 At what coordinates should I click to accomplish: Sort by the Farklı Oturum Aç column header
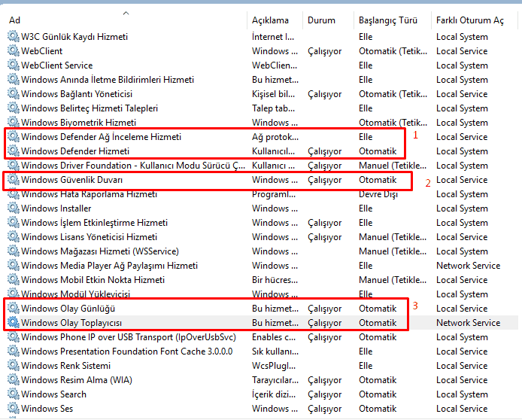(470, 20)
